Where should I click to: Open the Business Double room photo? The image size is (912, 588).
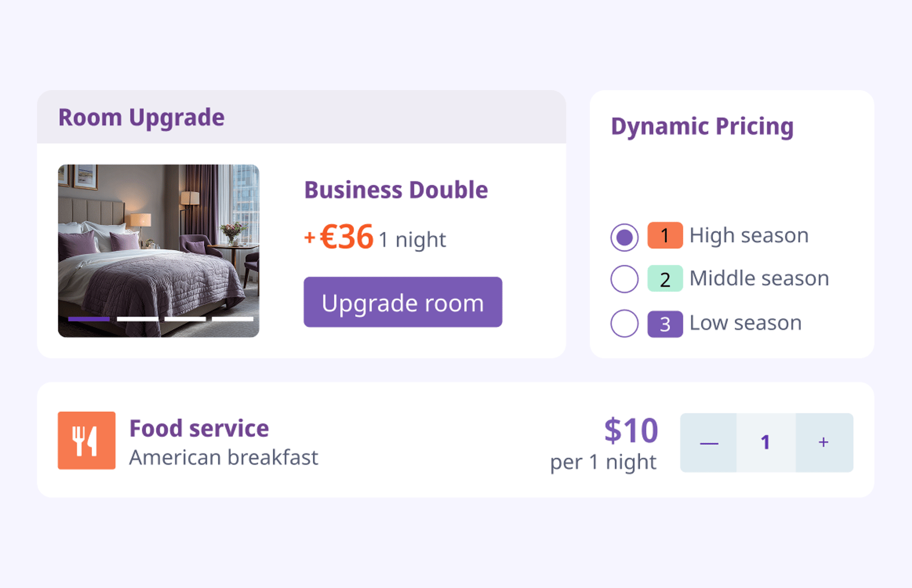[158, 251]
